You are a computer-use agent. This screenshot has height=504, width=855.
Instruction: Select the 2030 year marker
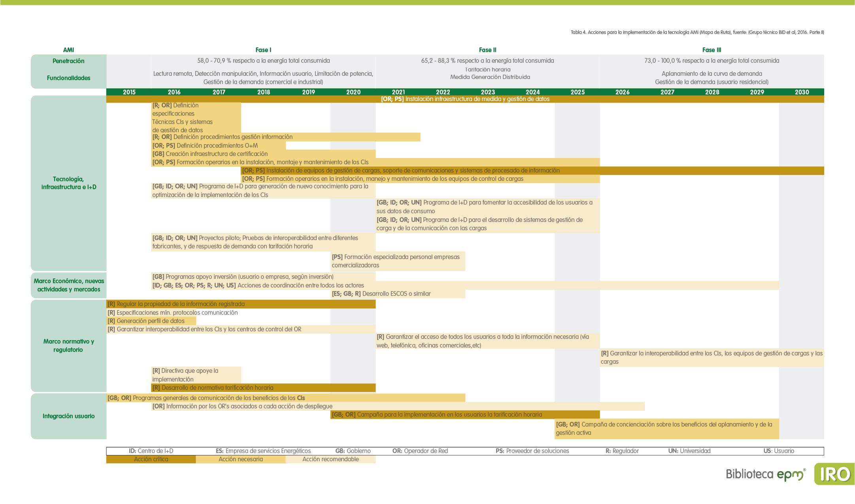(x=802, y=92)
